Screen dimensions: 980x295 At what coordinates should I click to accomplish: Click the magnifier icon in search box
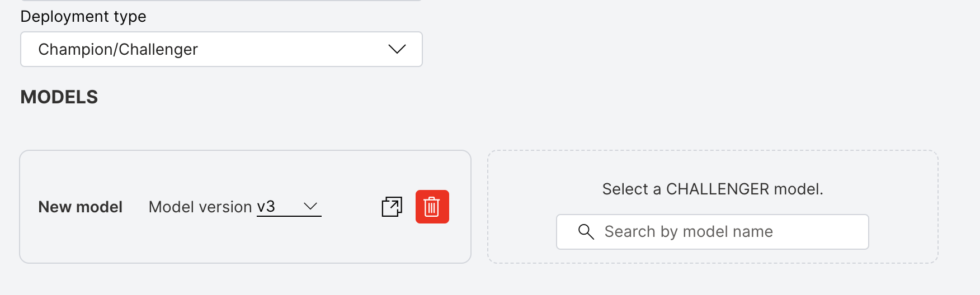pos(586,231)
